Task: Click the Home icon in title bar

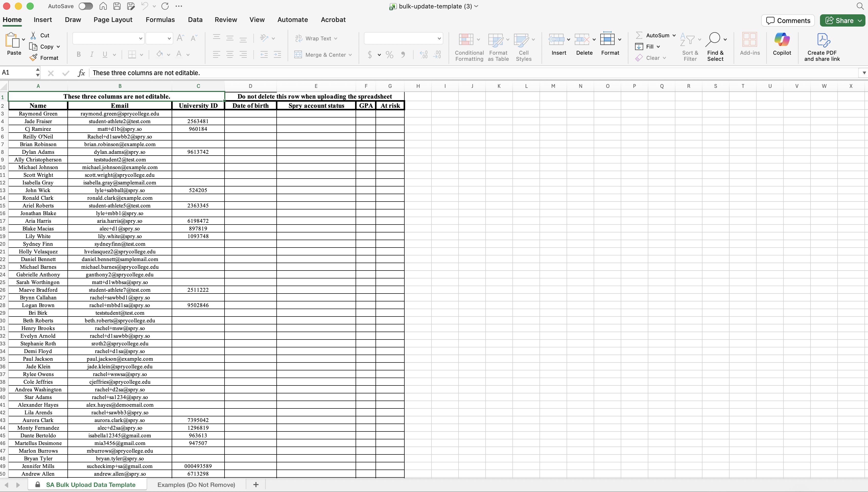Action: pyautogui.click(x=103, y=6)
